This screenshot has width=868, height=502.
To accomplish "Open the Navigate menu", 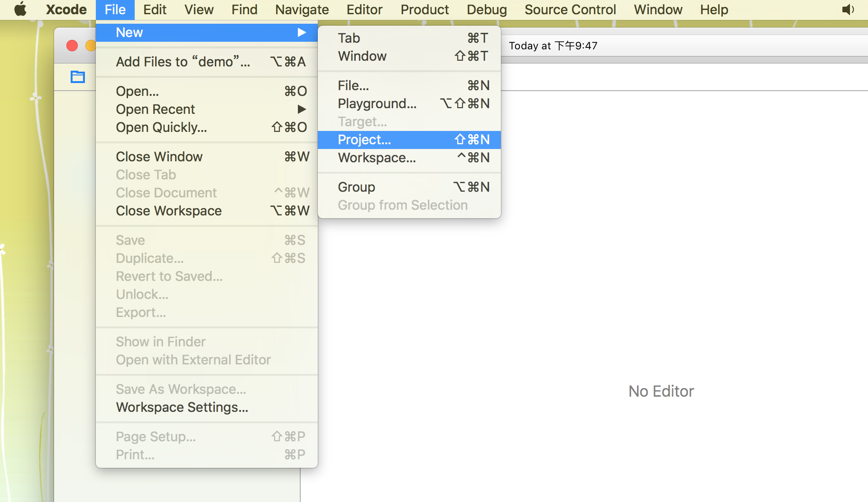I will 302,9.
